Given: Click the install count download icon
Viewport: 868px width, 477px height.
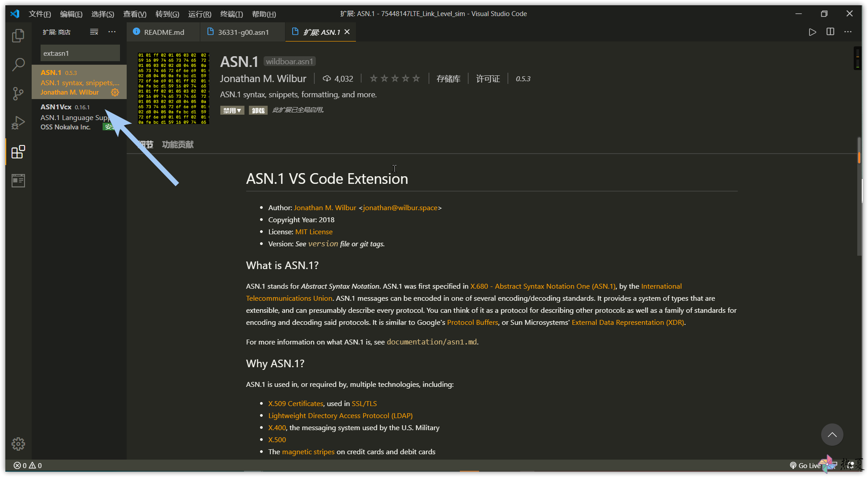Looking at the screenshot, I should (x=327, y=79).
